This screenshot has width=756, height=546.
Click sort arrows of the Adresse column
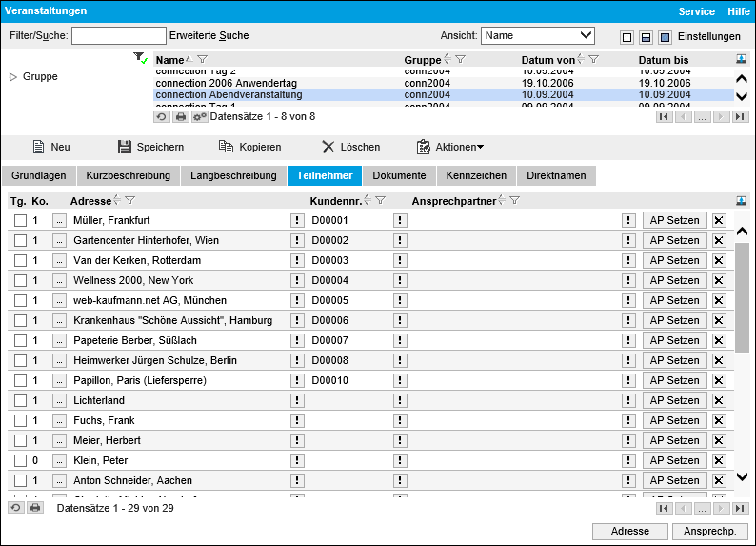point(117,200)
